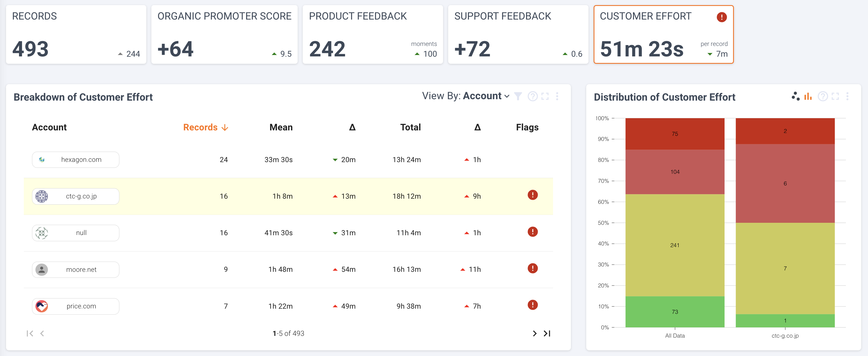Open help icon in Distribution panel
The height and width of the screenshot is (356, 868).
tap(823, 97)
